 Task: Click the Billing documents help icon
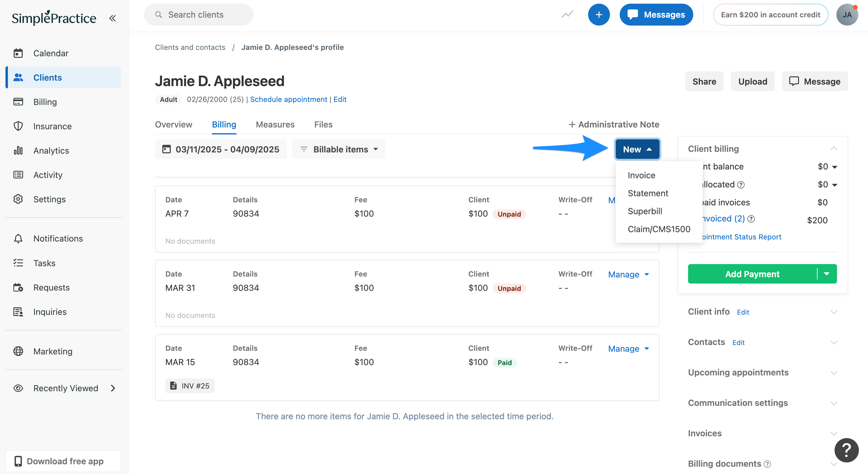coord(767,464)
